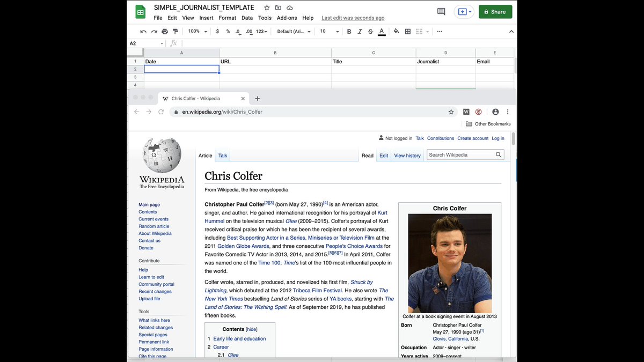644x362 pixels.
Task: Open the fill color picker
Action: tap(396, 32)
